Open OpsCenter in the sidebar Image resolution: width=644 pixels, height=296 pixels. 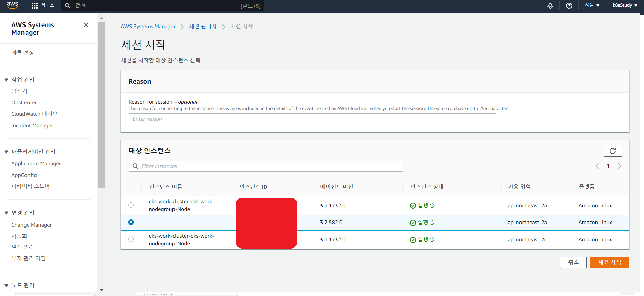tap(24, 102)
